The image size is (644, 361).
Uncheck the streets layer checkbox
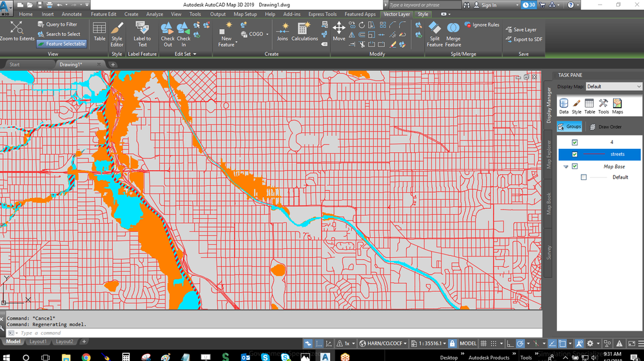pos(574,155)
